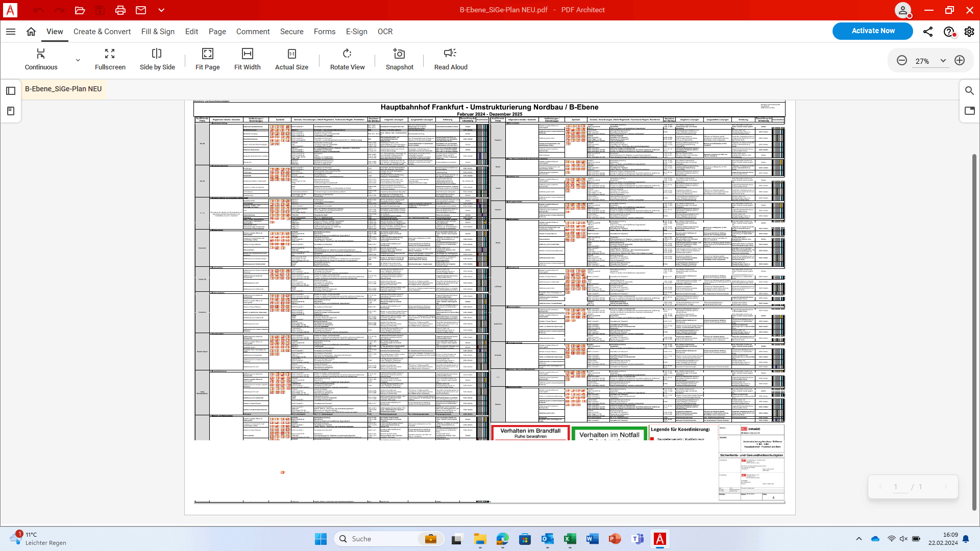Expand the Continuous view mode arrow
The height and width of the screenshot is (551, 980).
(x=78, y=60)
